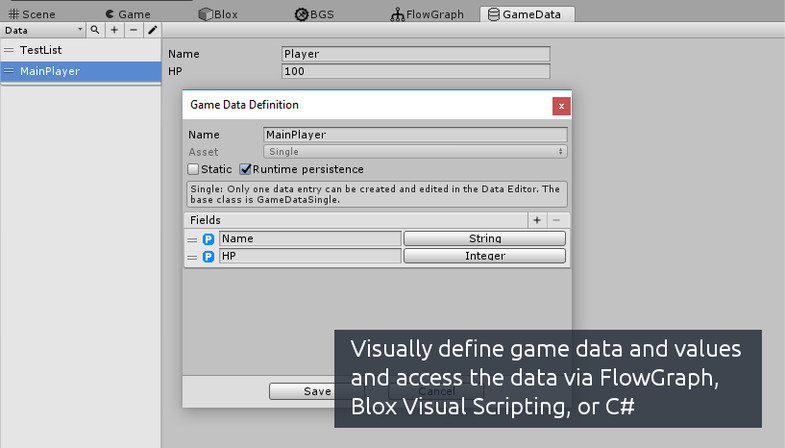Remove a field with Fields minus

556,220
